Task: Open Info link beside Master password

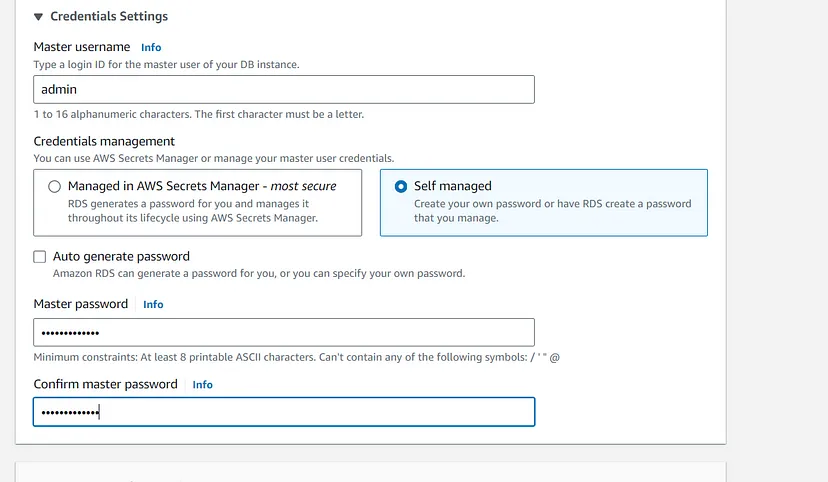Action: coord(153,304)
